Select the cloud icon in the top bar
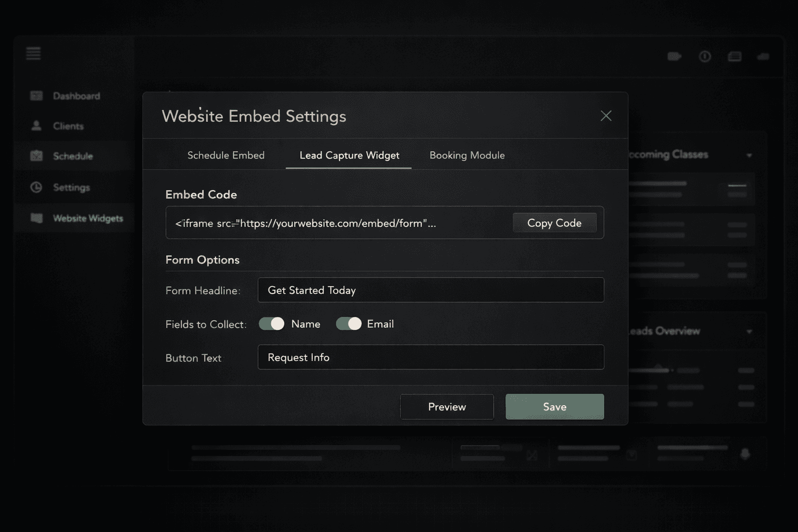This screenshot has height=532, width=798. coord(763,57)
